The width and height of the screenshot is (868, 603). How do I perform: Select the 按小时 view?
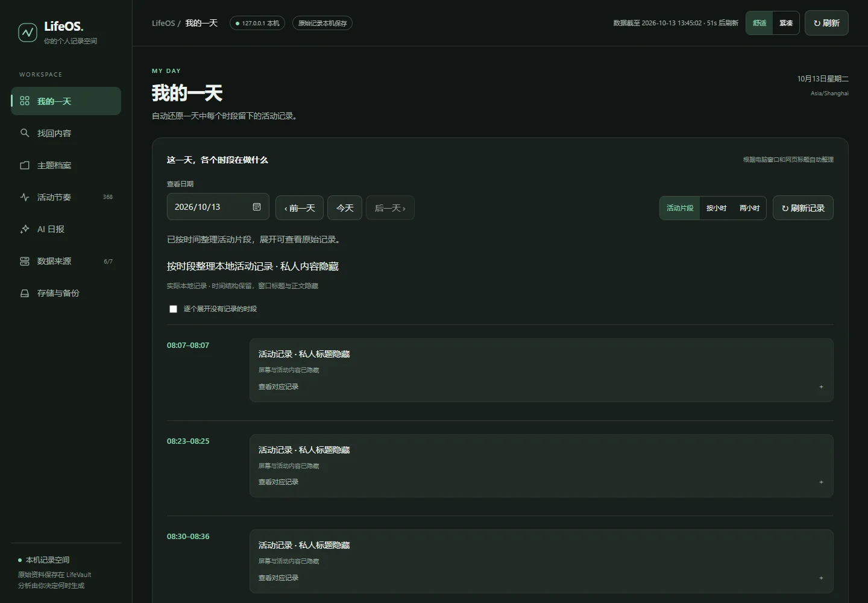pyautogui.click(x=717, y=208)
